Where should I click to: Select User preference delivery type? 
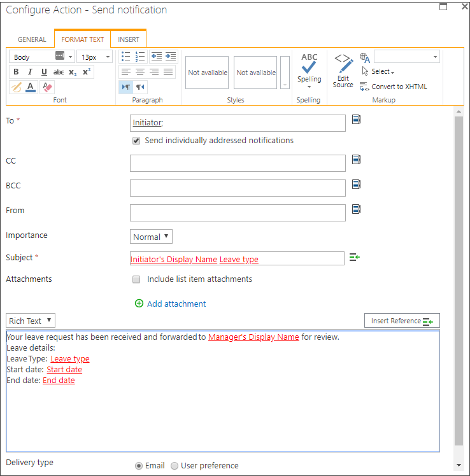pyautogui.click(x=174, y=466)
